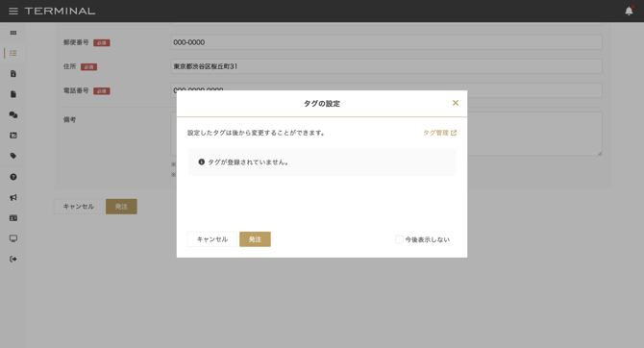The width and height of the screenshot is (644, 348).
Task: Open the calendar icon in sidebar
Action: click(13, 136)
